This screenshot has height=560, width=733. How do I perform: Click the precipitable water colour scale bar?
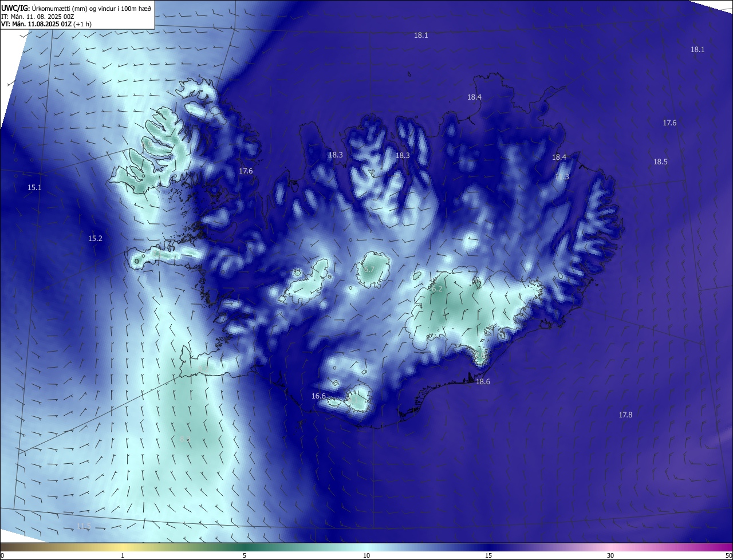click(366, 547)
